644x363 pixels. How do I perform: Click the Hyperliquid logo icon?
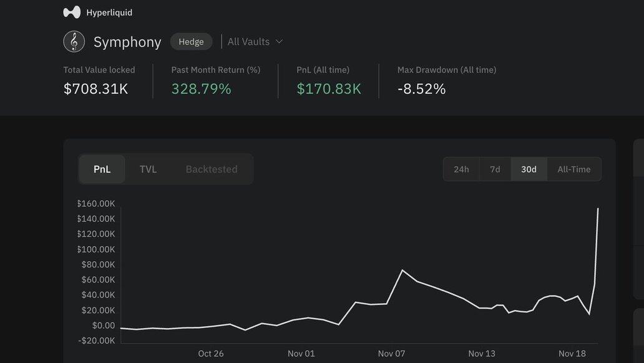pyautogui.click(x=72, y=12)
